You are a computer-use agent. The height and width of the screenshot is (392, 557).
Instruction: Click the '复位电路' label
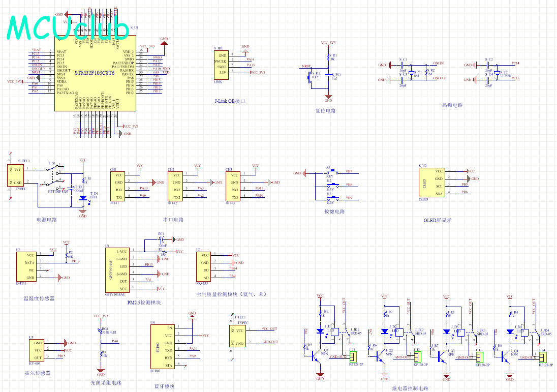pos(325,110)
